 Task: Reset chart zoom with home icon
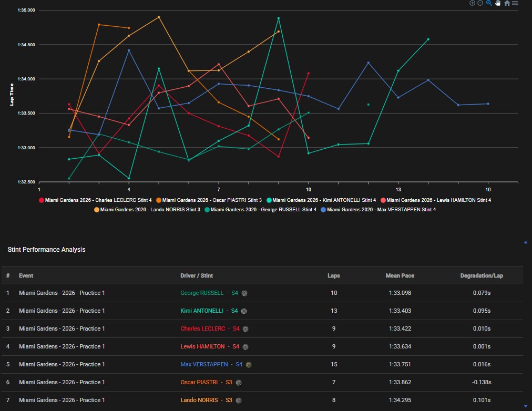pos(507,3)
